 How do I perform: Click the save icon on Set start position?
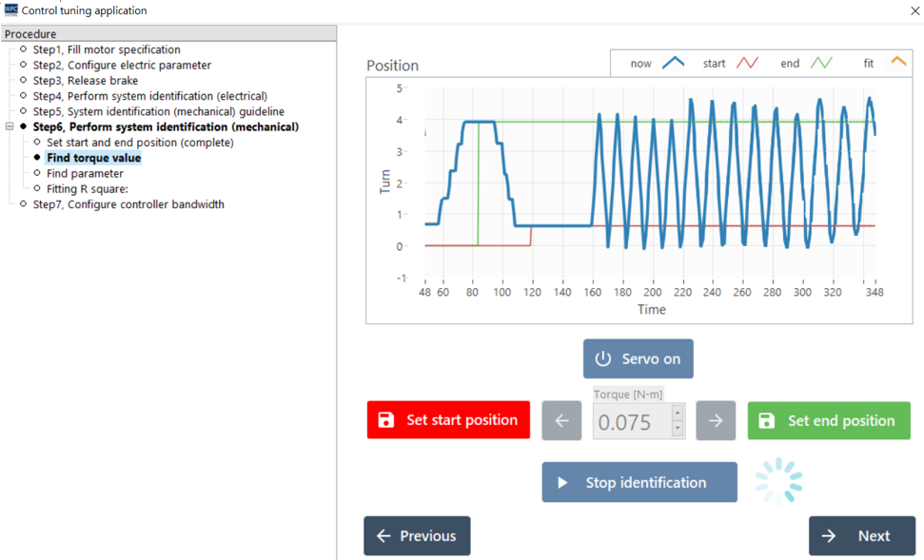click(x=384, y=419)
